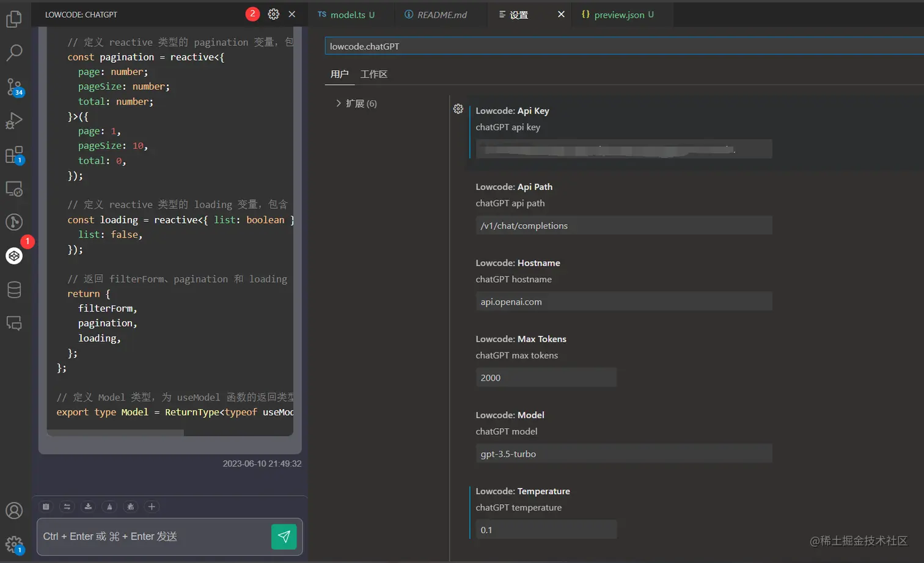Click the Api Path field showing /v1/chat/completions

click(624, 225)
